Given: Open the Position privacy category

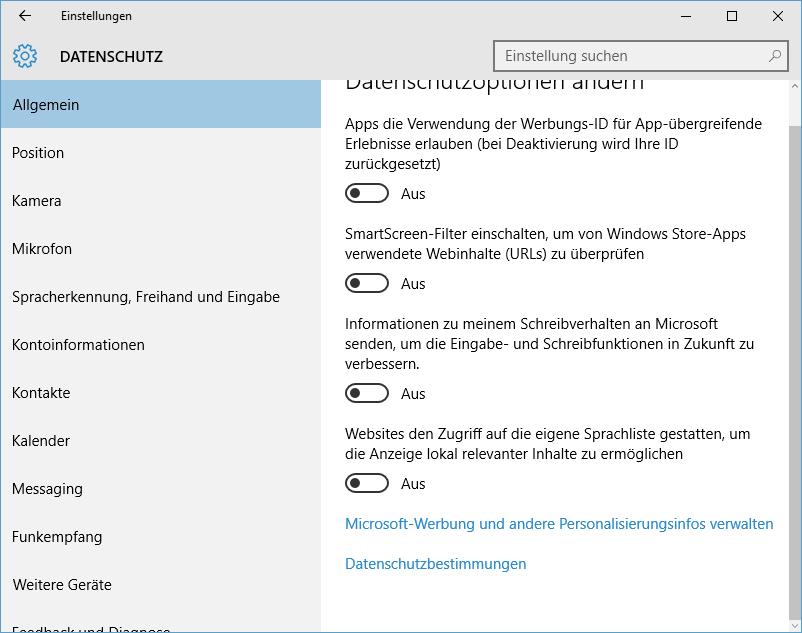Looking at the screenshot, I should (161, 152).
